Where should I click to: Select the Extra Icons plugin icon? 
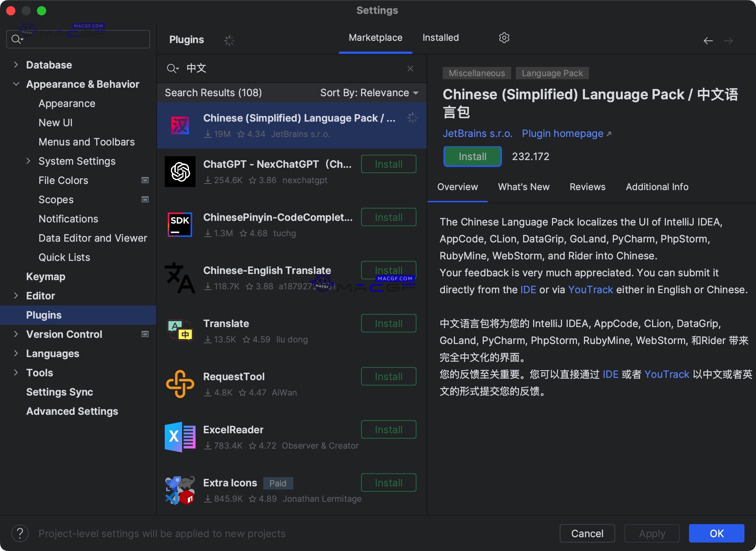point(179,490)
